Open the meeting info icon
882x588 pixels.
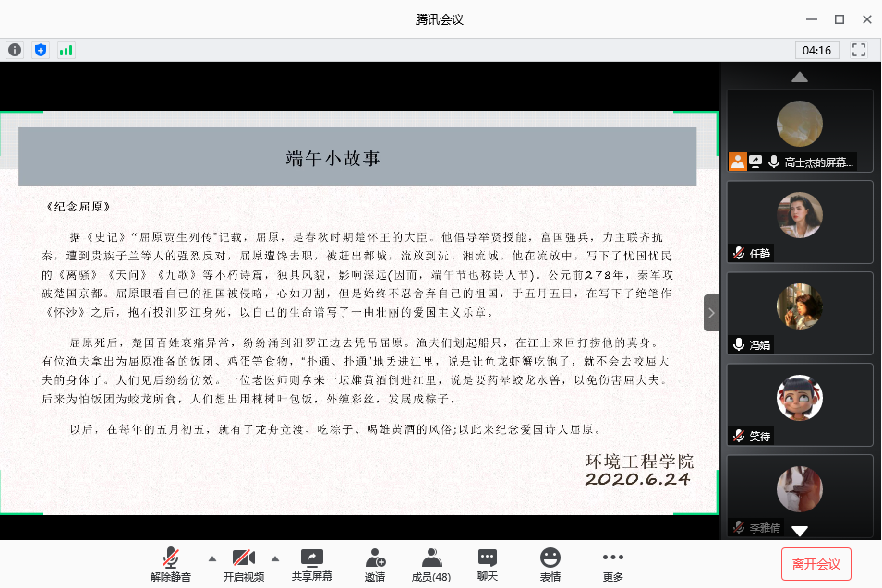[15, 50]
